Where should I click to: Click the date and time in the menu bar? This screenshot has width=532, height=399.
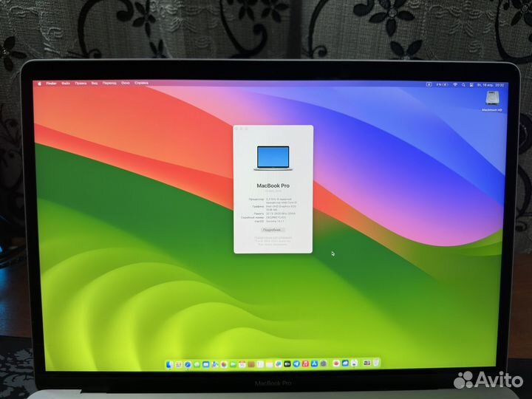491,85
